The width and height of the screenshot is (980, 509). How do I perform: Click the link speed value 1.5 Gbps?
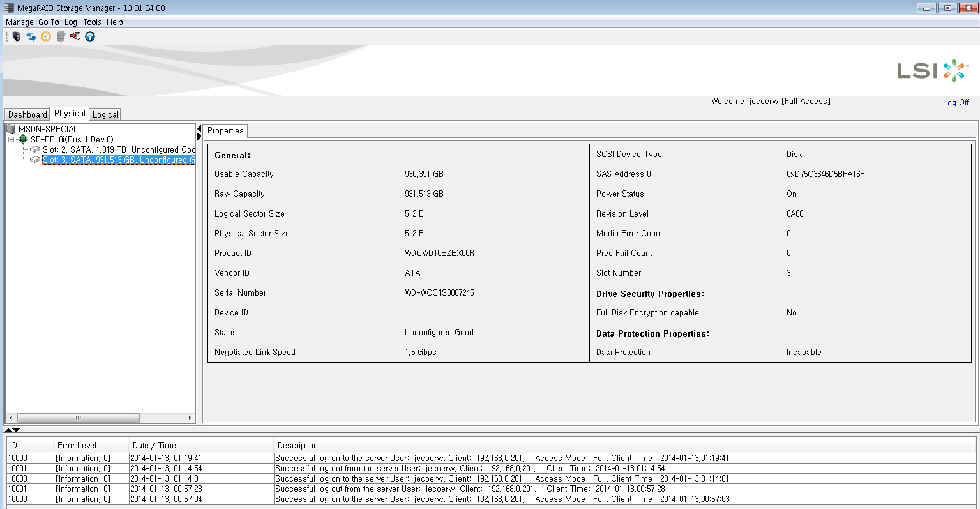(x=421, y=352)
